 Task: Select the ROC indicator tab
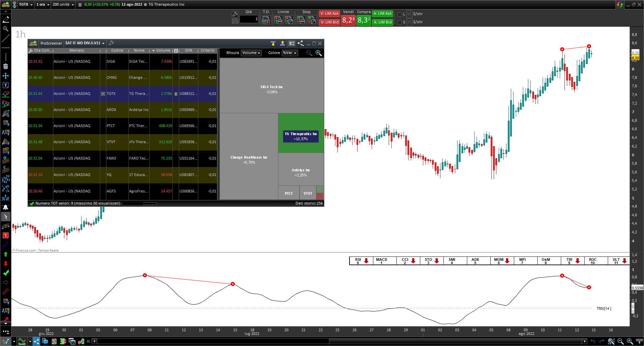(596, 261)
